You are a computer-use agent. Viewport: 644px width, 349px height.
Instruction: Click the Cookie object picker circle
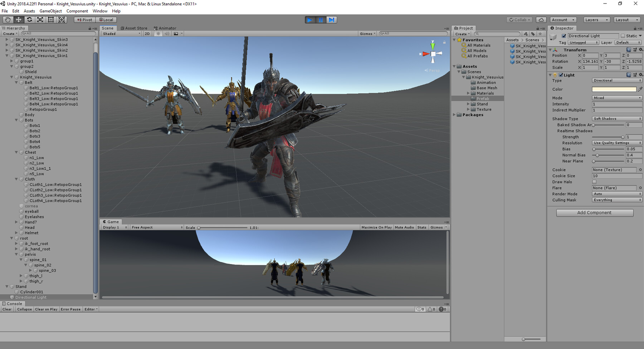(640, 169)
